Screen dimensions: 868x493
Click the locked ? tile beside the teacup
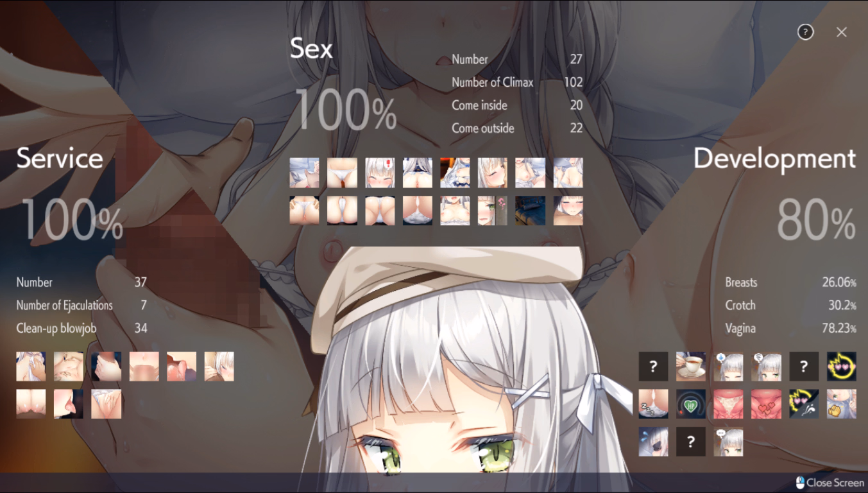pos(653,367)
